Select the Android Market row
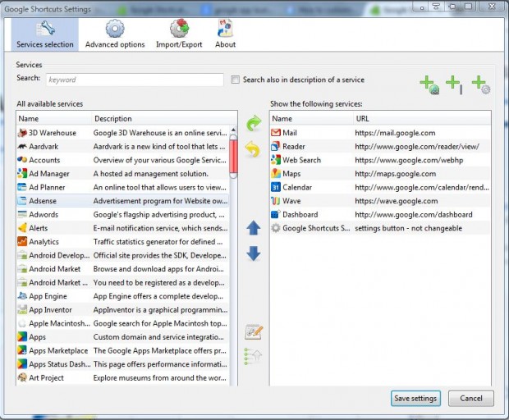The image size is (509, 420). (122, 269)
